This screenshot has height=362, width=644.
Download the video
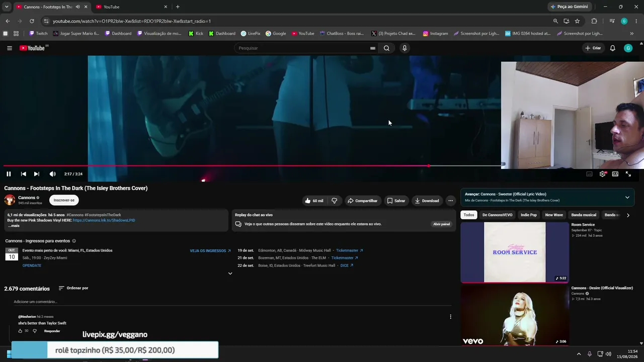pos(427,201)
